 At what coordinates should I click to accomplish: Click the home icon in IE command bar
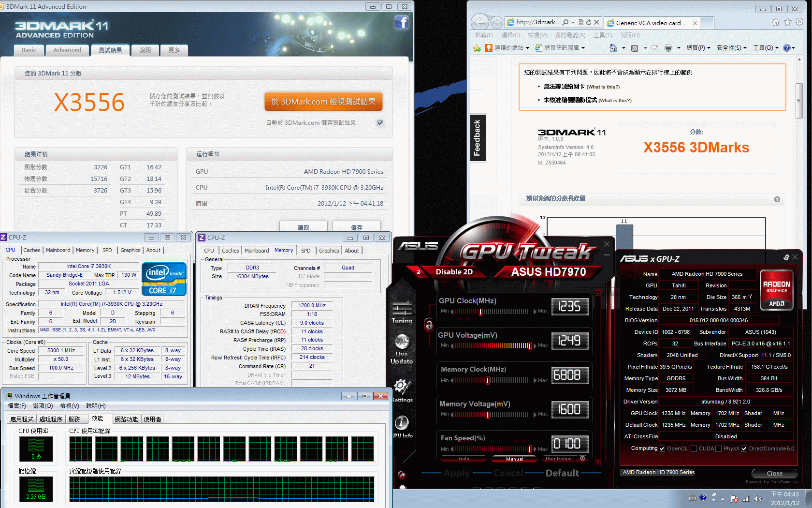click(x=613, y=48)
